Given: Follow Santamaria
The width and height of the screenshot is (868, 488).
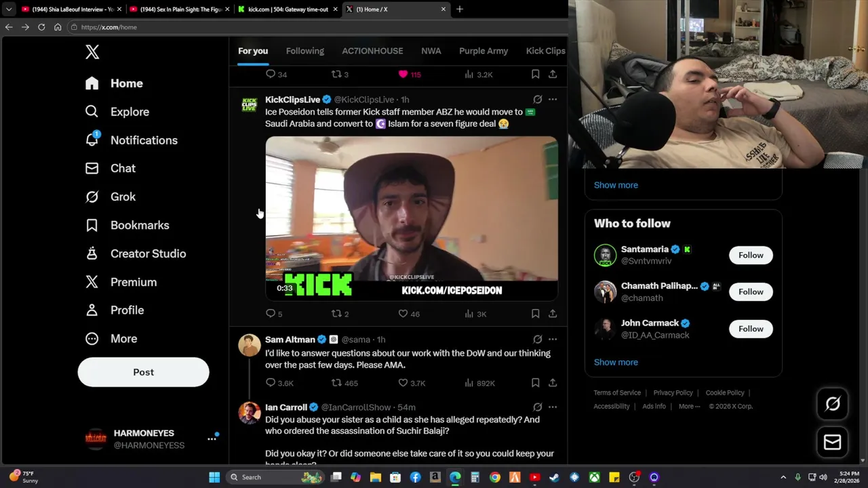Looking at the screenshot, I should 751,255.
